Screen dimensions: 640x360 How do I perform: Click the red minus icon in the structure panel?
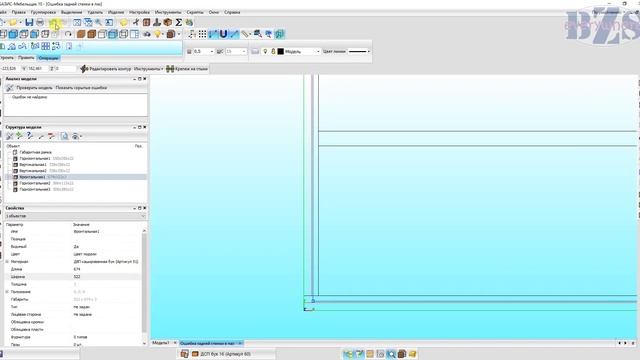coord(51,136)
